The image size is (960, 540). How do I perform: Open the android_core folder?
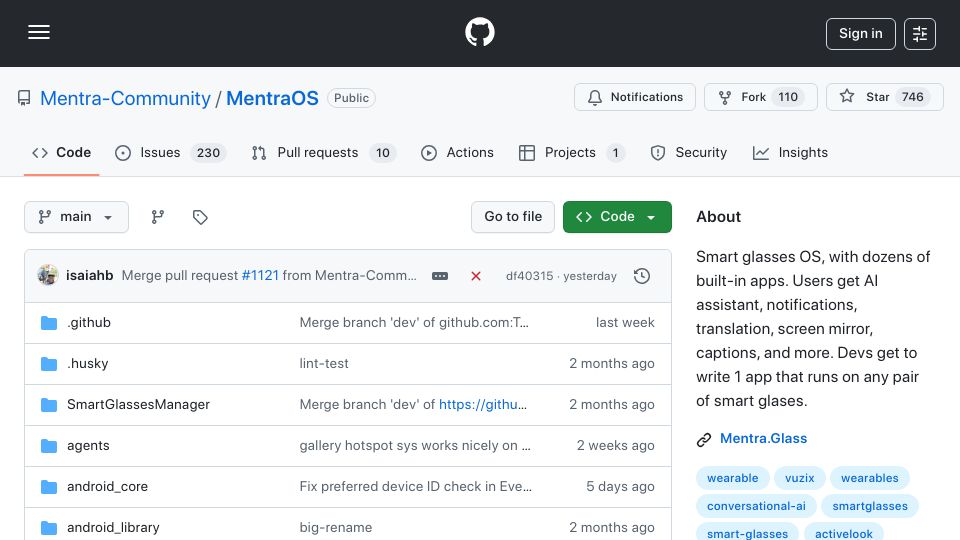pos(107,487)
